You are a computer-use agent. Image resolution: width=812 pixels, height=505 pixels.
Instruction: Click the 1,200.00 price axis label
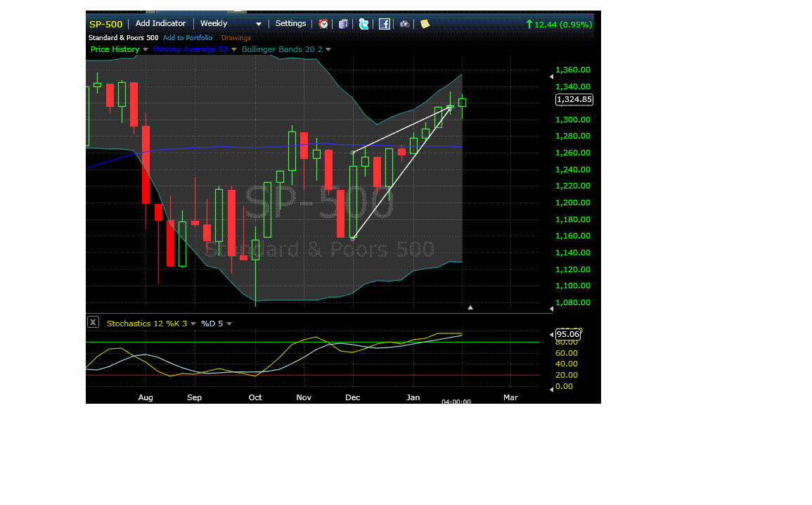573,203
